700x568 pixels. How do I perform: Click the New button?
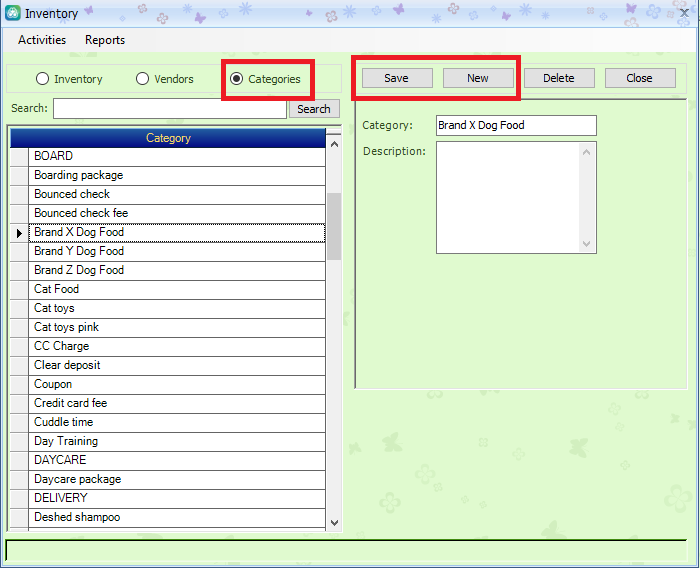pos(478,78)
